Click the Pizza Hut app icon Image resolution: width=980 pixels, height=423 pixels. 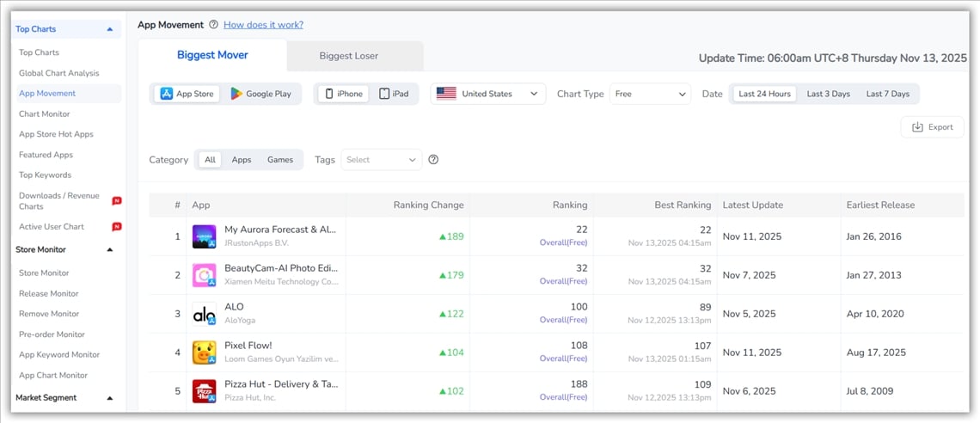(x=204, y=391)
